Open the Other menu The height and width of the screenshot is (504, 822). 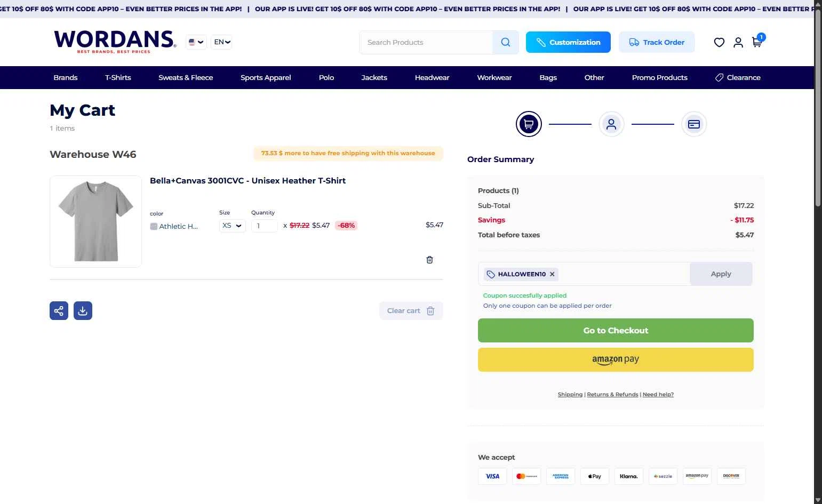pos(594,77)
